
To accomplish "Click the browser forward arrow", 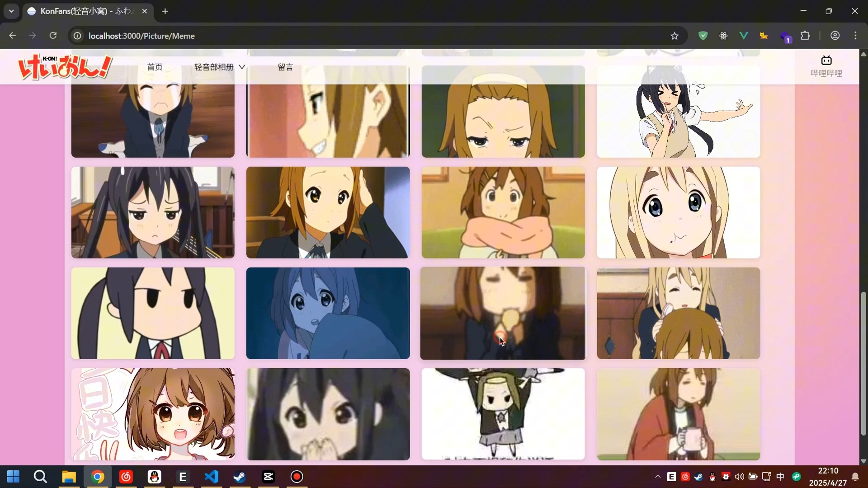I will pyautogui.click(x=33, y=36).
